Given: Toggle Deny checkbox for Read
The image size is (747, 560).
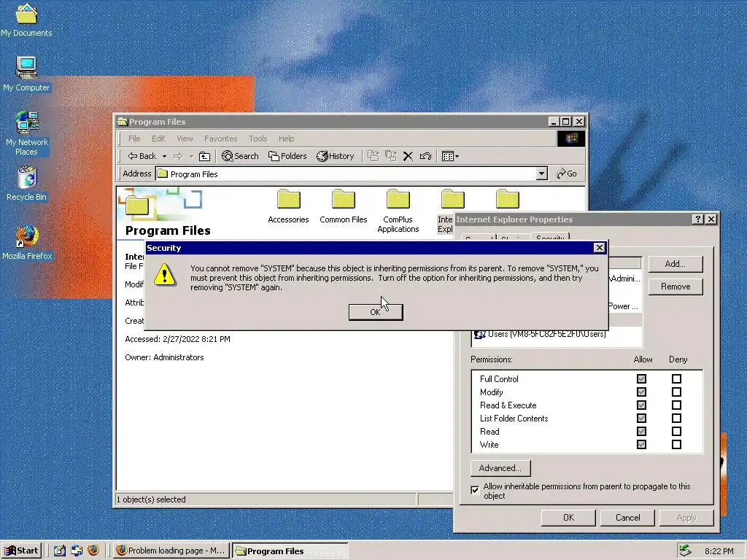Looking at the screenshot, I should [x=676, y=432].
